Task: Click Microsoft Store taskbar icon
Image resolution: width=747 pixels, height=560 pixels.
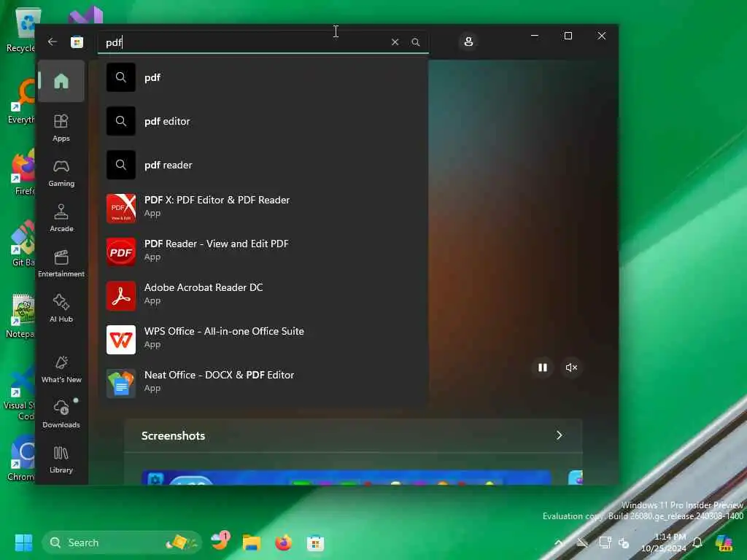Action: point(315,542)
